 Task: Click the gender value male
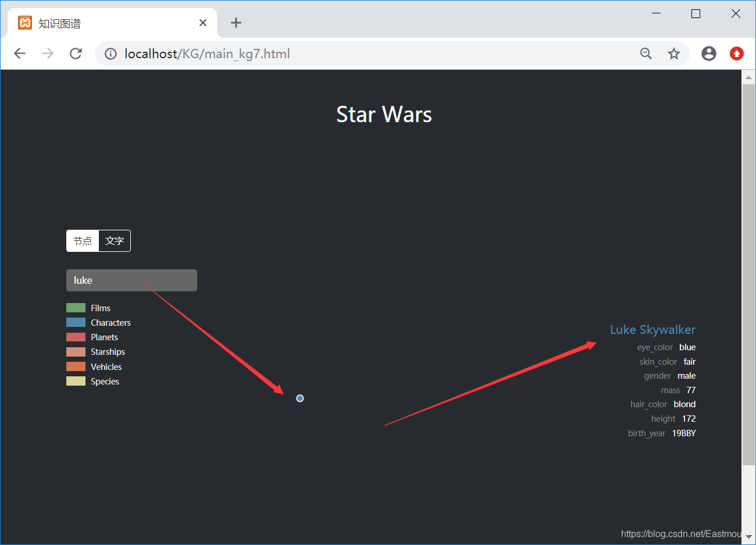tap(686, 376)
